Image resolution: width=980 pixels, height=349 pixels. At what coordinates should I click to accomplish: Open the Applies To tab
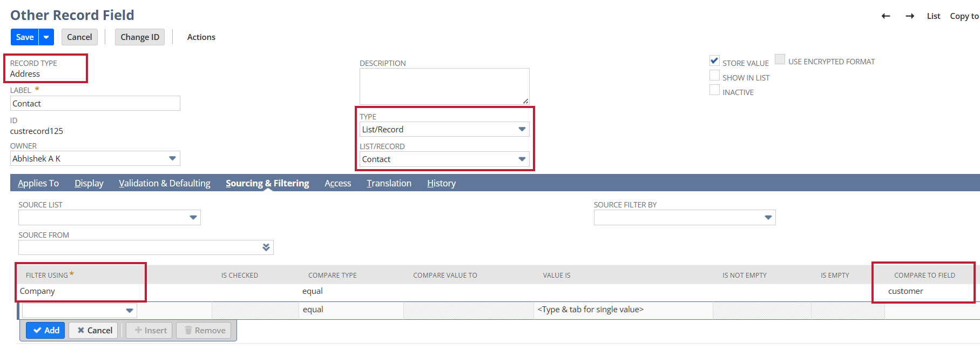[38, 184]
